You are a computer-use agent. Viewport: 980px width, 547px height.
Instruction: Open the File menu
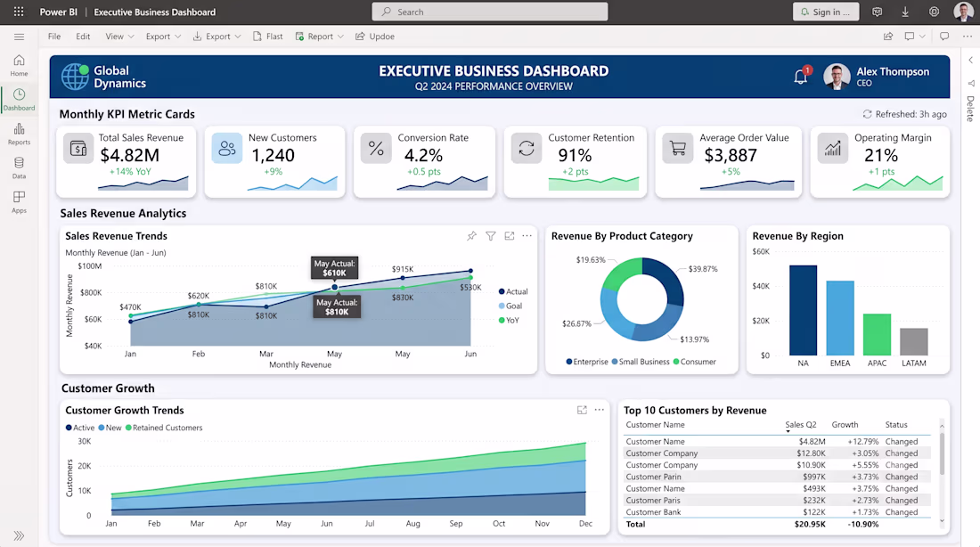click(x=54, y=37)
